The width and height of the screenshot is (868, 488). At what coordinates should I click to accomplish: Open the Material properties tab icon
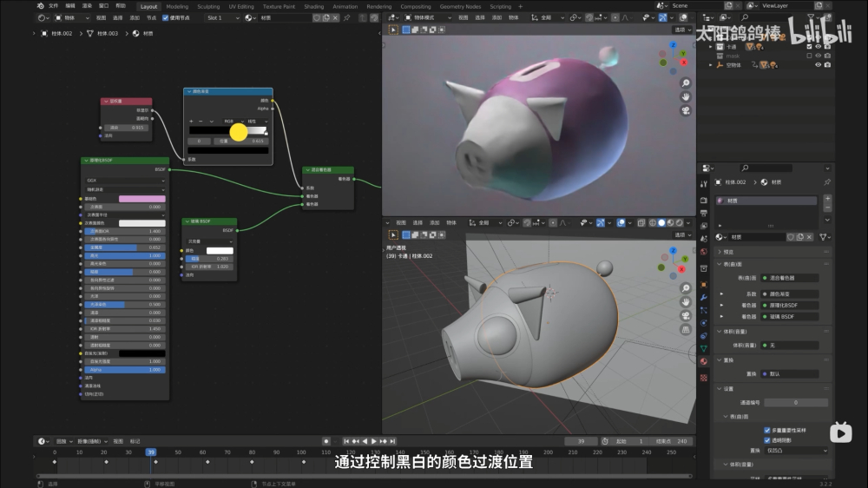[x=704, y=362]
